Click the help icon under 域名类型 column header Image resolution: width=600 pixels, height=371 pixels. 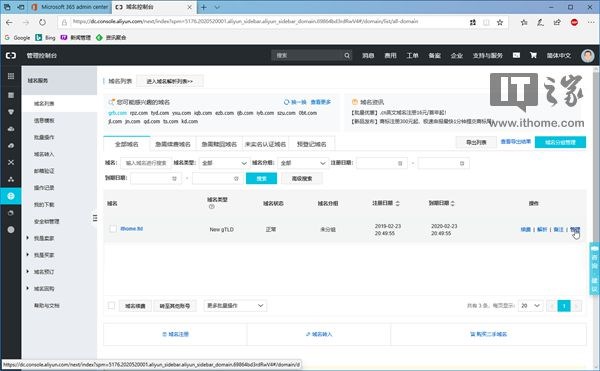pos(212,207)
